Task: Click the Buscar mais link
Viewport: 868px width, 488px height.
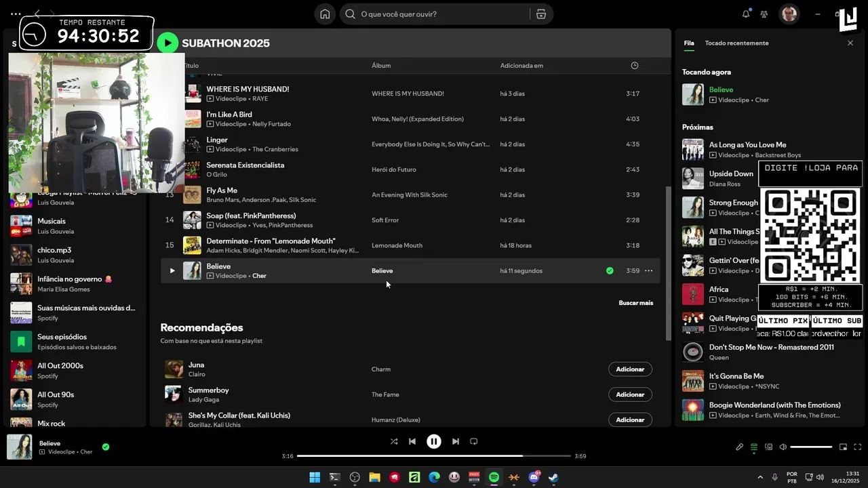Action: [x=636, y=303]
